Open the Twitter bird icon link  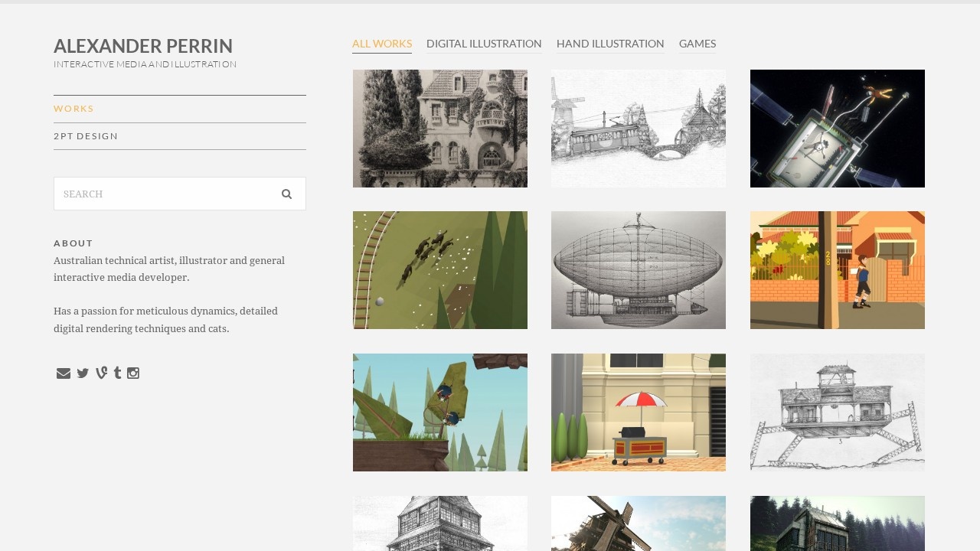(83, 373)
